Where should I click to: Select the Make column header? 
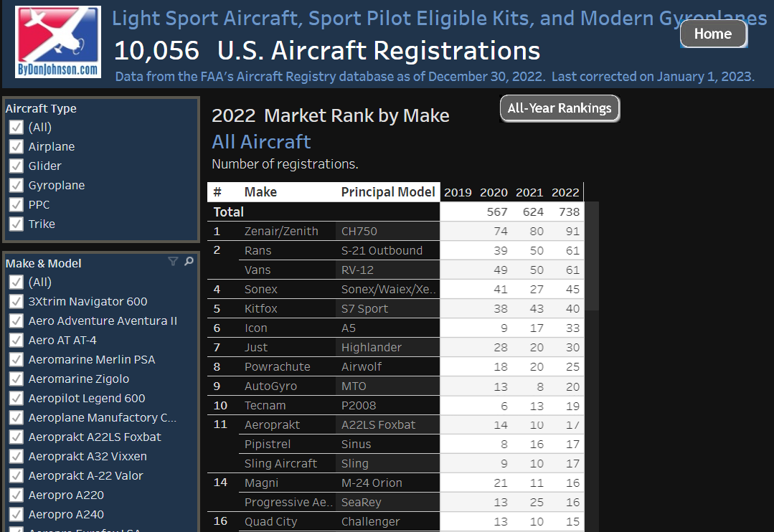pos(260,192)
